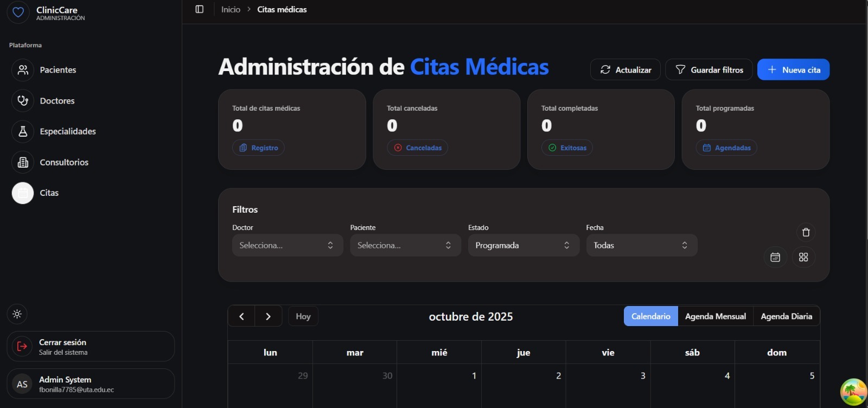The image size is (868, 408).
Task: Toggle the sidebar panel icon
Action: 199,9
